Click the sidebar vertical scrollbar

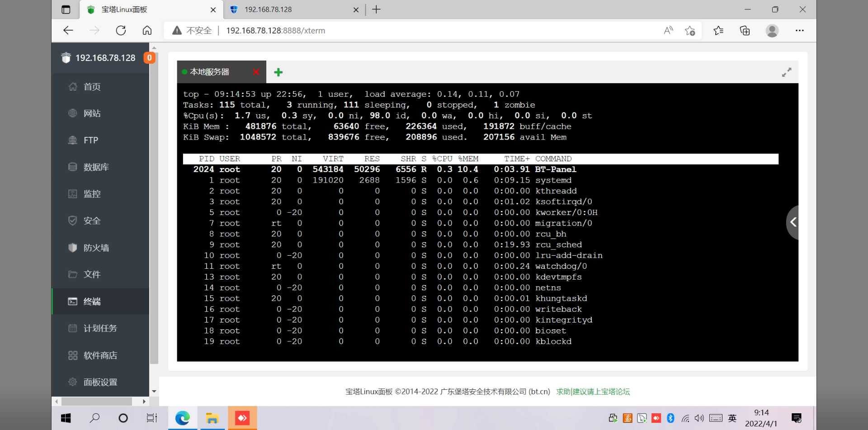[x=154, y=208]
